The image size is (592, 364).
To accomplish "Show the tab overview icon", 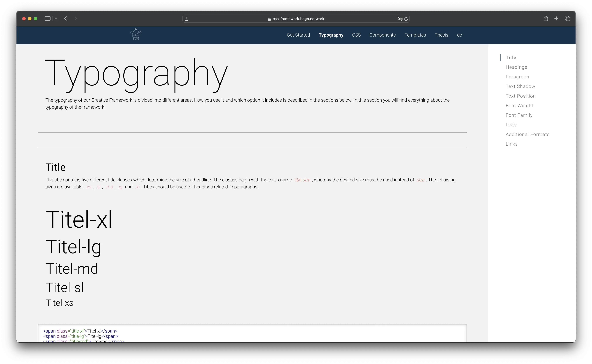I will (567, 18).
